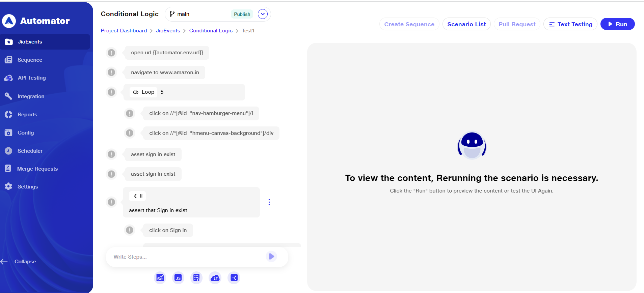Submit written step with play arrow
644x293 pixels.
(271, 257)
